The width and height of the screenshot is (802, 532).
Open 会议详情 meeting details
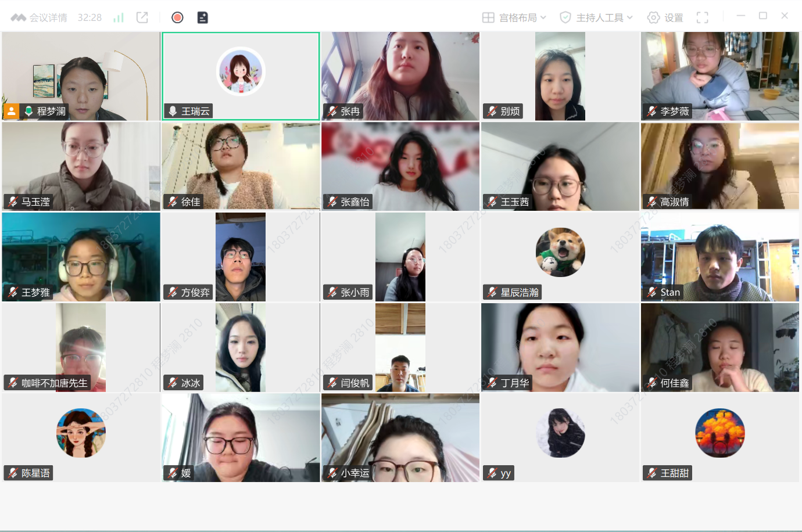click(40, 17)
